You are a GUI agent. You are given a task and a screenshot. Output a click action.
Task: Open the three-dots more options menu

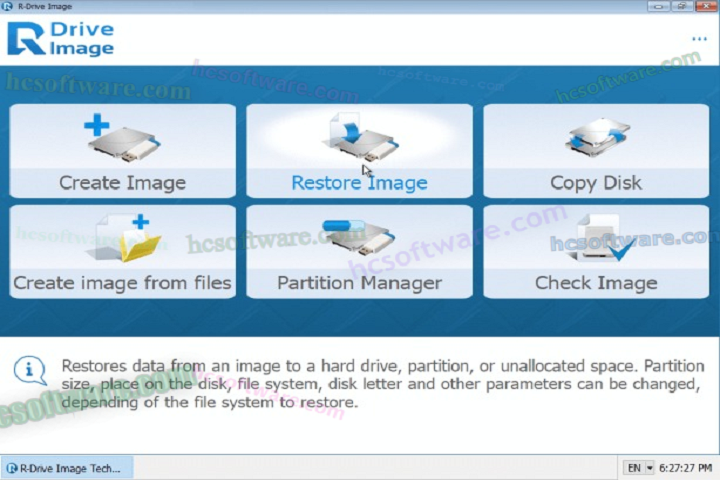tap(699, 39)
